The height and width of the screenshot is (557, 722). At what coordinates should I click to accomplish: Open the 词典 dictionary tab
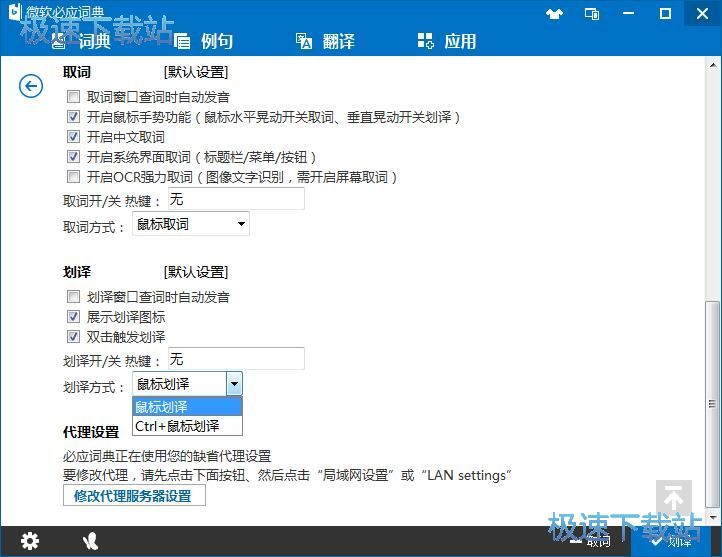pyautogui.click(x=82, y=41)
